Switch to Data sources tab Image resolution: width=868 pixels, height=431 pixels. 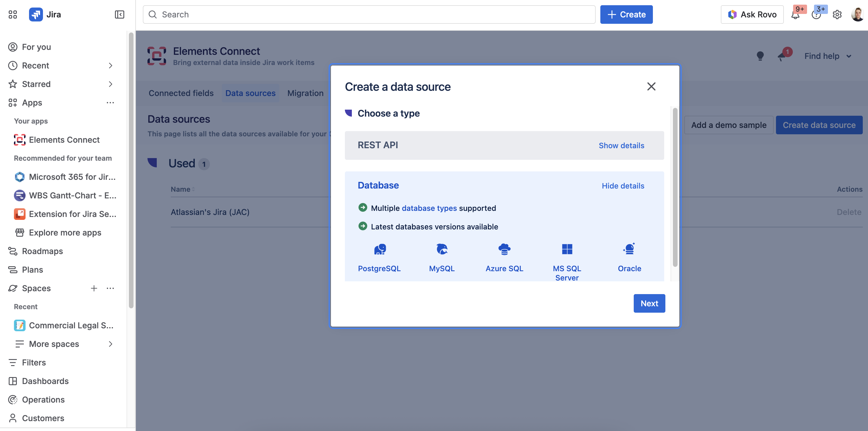pos(250,93)
